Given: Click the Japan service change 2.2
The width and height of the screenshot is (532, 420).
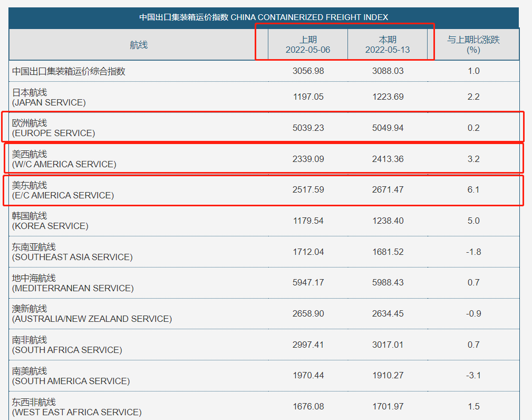Looking at the screenshot, I should point(473,97).
